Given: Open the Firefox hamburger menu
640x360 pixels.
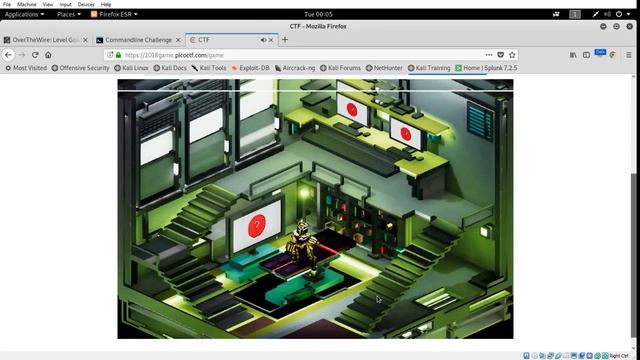Looking at the screenshot, I should tap(629, 55).
